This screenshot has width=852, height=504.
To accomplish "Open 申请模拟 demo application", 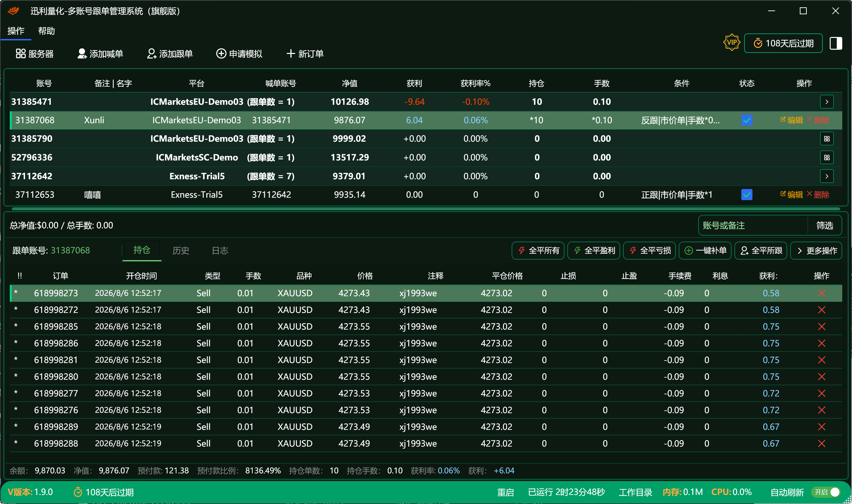I will pyautogui.click(x=239, y=54).
